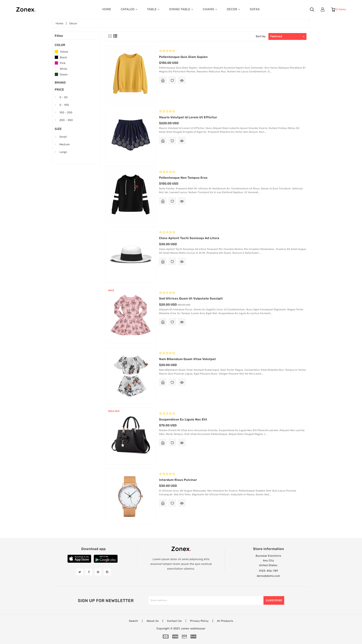The height and width of the screenshot is (644, 362).
Task: Select the 100 - 200 price filter
Action: [x=66, y=112]
